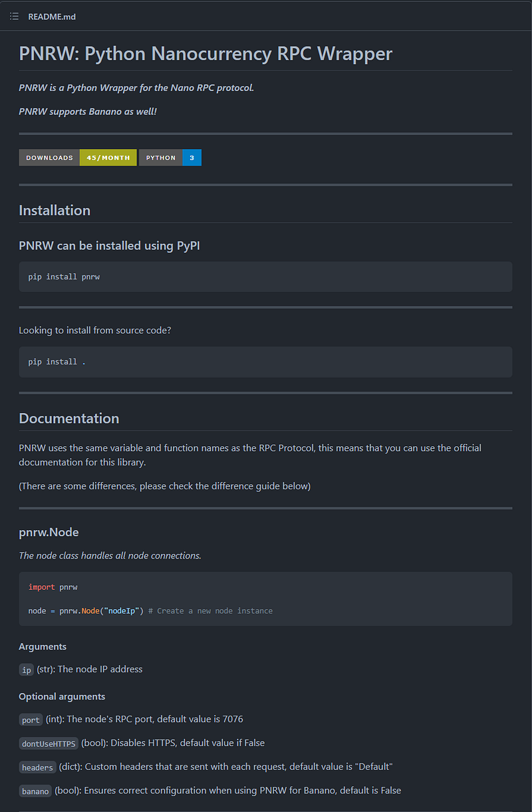Select the 'pip install .' code block
This screenshot has width=532, height=812.
coord(265,362)
